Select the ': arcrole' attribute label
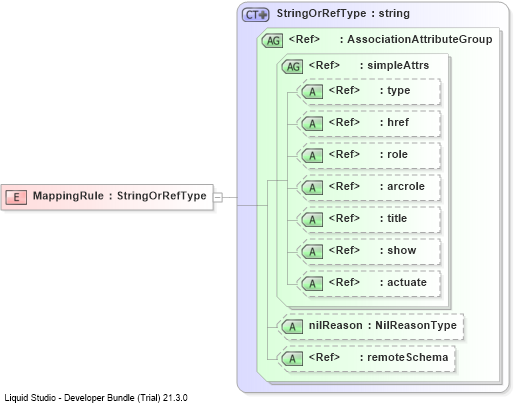514x403 pixels. (x=402, y=186)
